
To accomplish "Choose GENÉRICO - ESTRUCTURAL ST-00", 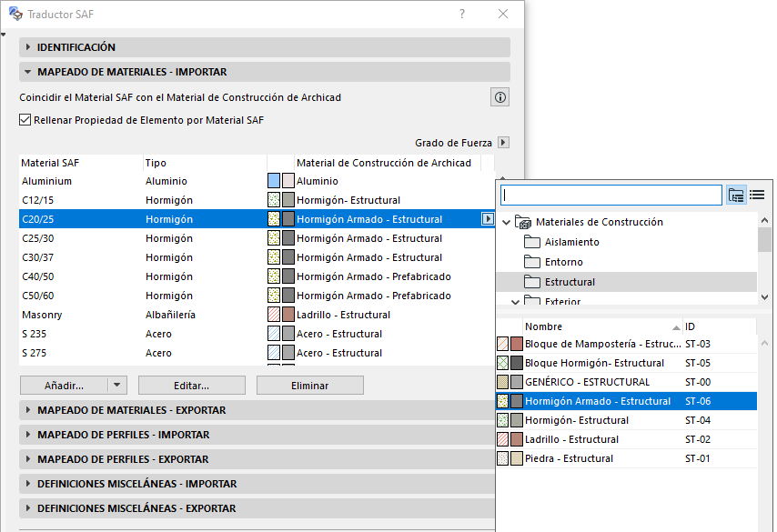I will (x=626, y=382).
